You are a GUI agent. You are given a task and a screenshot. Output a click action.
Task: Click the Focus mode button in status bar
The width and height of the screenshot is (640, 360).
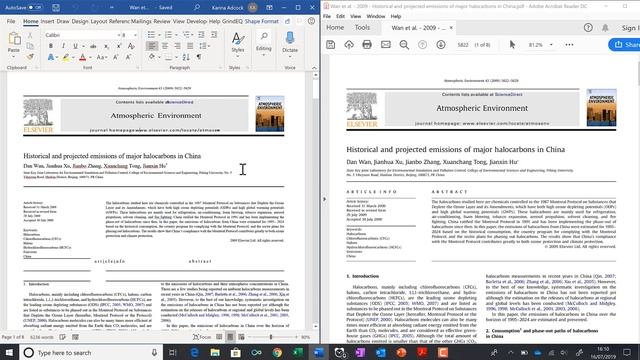(202, 337)
